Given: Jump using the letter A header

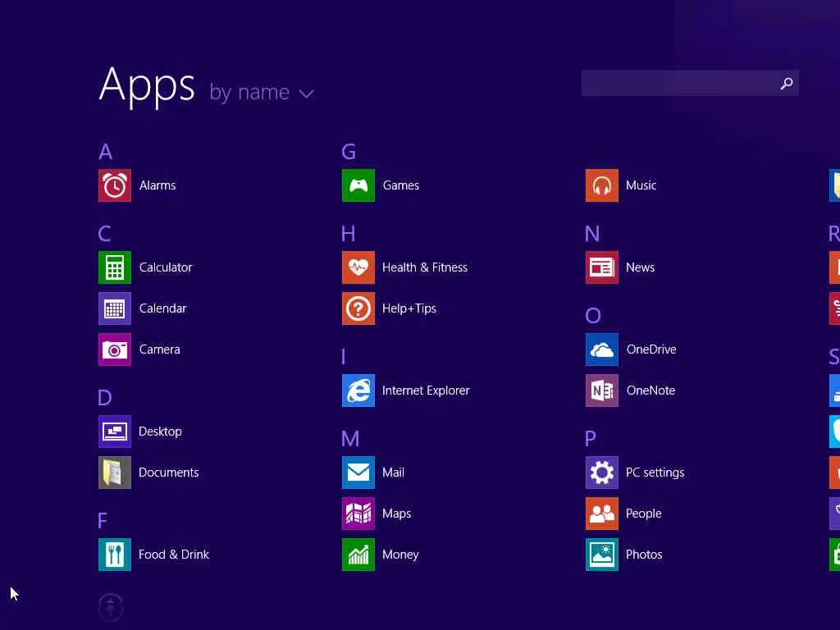Looking at the screenshot, I should coord(106,152).
